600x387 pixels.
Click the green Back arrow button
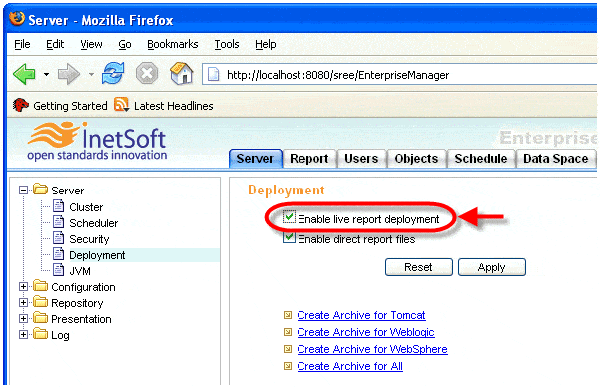tap(24, 73)
